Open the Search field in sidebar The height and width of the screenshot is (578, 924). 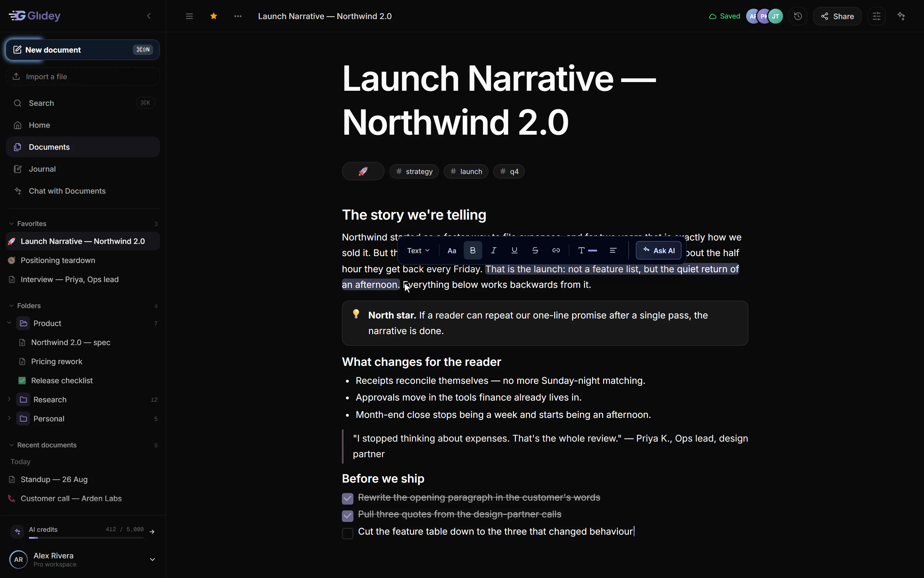coord(83,103)
